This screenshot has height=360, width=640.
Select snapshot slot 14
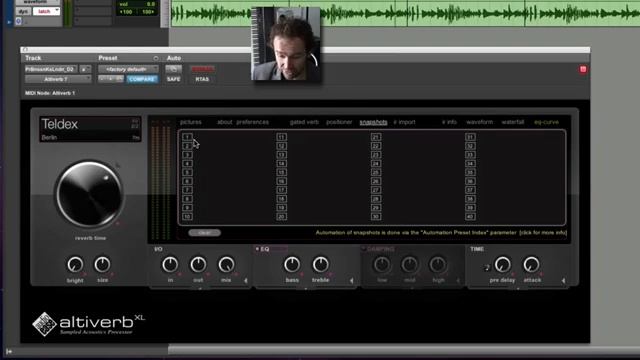281,164
